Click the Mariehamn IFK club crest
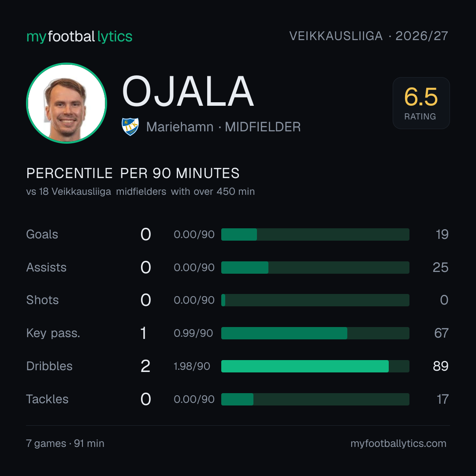The image size is (476, 476). point(130,126)
